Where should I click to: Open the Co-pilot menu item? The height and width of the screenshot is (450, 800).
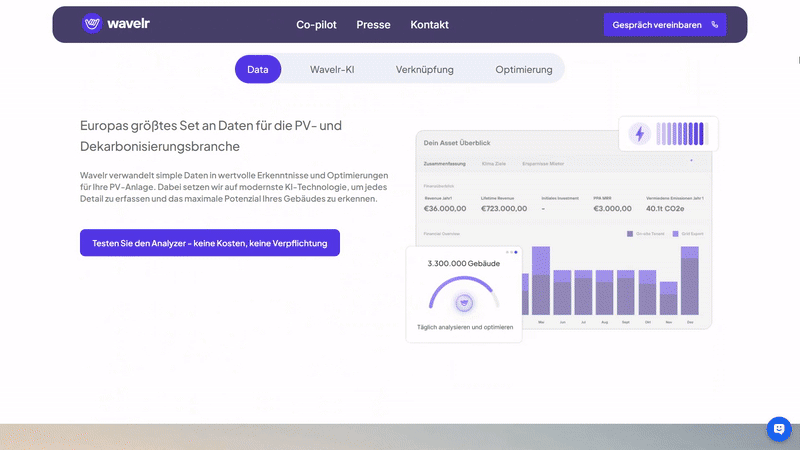[316, 24]
